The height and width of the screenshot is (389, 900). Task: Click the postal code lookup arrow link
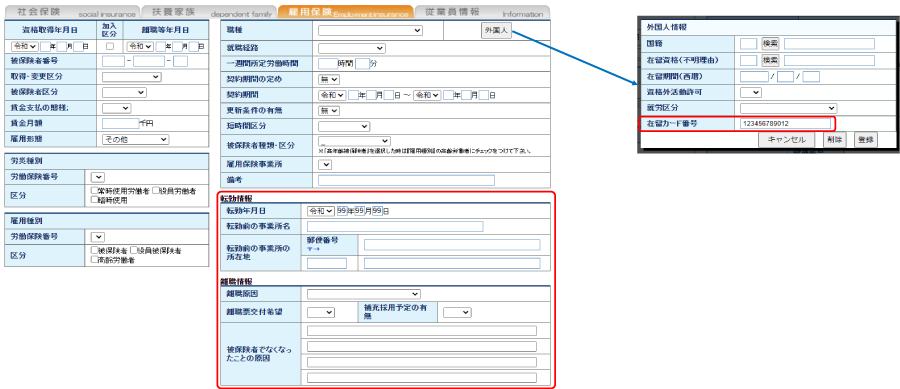[x=313, y=249]
